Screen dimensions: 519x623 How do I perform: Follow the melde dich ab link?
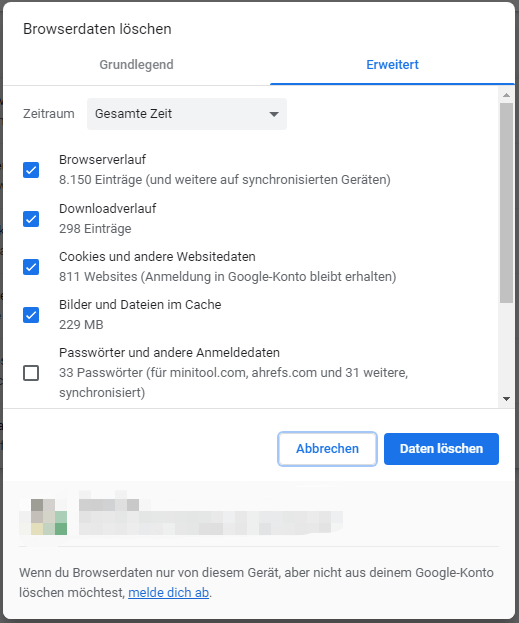168,592
